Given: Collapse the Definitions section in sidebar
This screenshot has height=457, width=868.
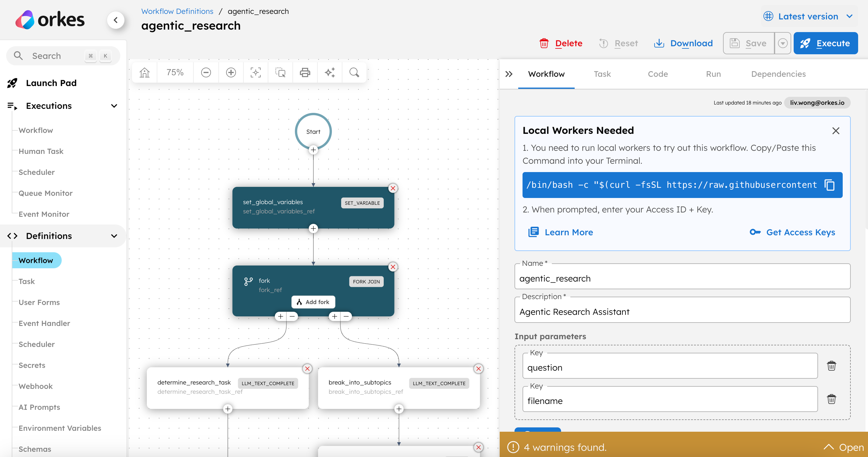Looking at the screenshot, I should 114,236.
